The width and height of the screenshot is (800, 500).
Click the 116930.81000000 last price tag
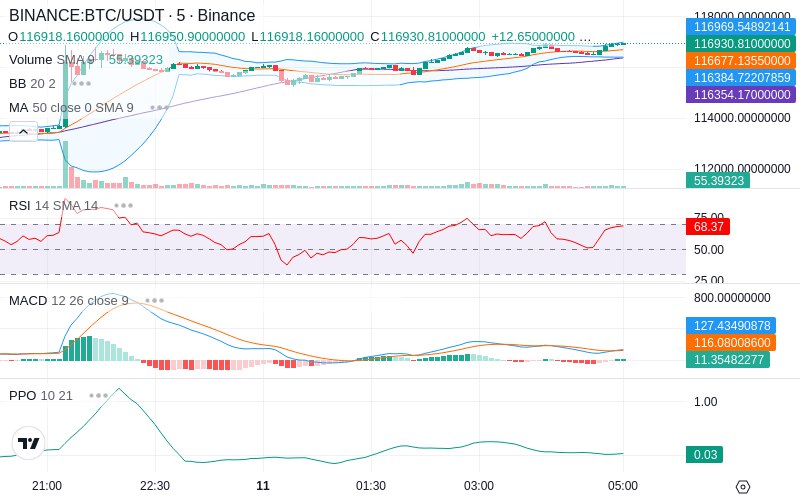(x=741, y=43)
